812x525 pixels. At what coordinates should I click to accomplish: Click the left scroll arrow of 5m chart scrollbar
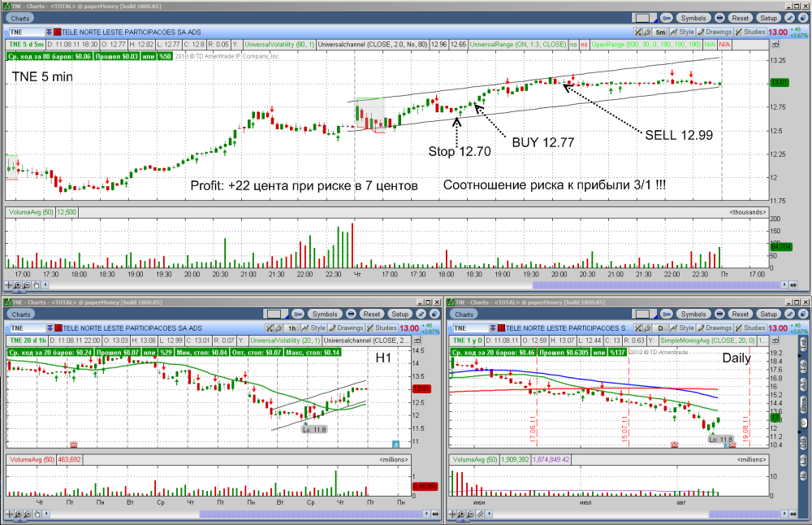point(45,284)
